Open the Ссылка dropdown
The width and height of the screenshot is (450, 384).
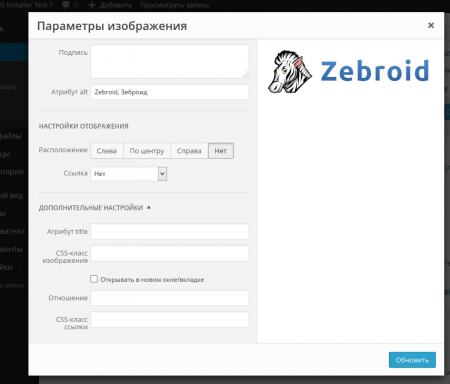(129, 174)
